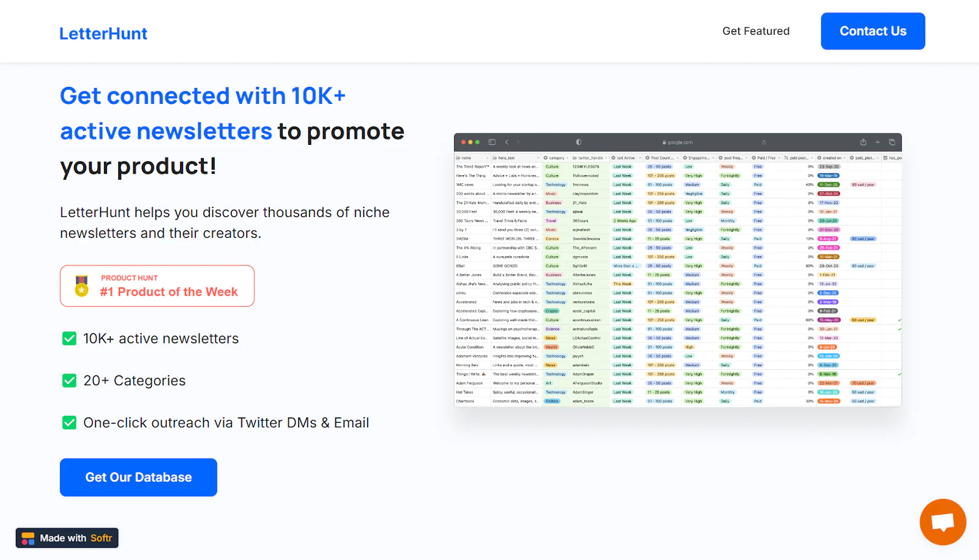
Task: Open the created on column dropdown in the preview
Action: click(x=845, y=158)
